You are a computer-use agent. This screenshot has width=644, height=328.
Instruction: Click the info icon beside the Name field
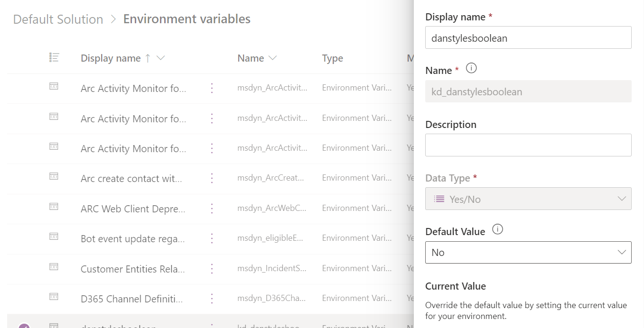471,68
